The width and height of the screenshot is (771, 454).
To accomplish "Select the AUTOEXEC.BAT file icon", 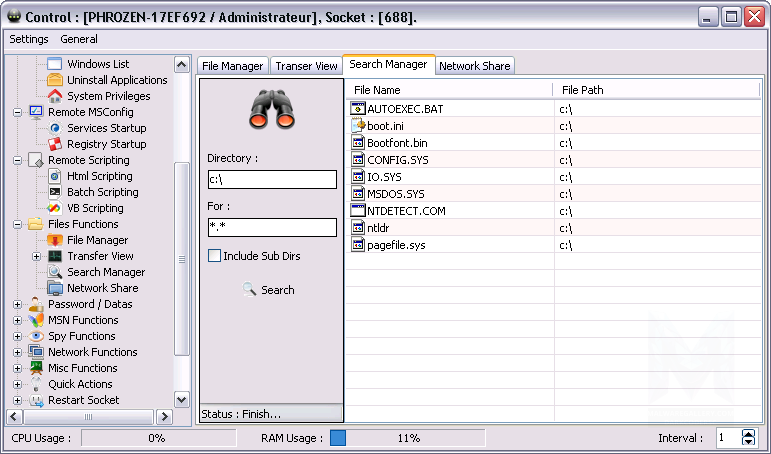I will (x=359, y=108).
